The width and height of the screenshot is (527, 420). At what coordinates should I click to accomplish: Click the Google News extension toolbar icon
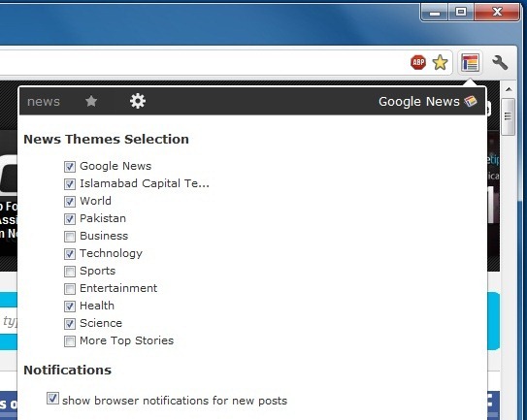(470, 62)
